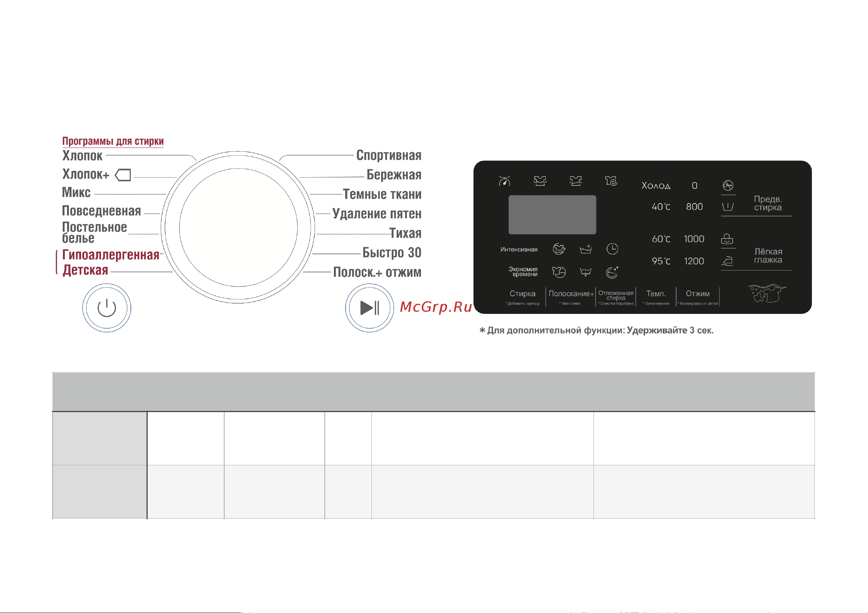Click the *Блокировка от детей sublabel
Image resolution: width=868 pixels, height=613 pixels.
697,303
